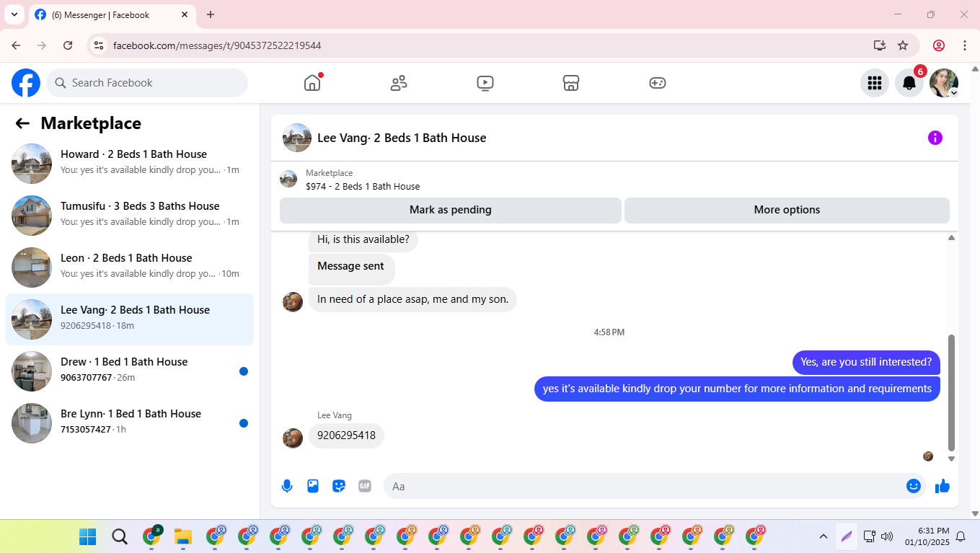Screen dimensions: 980x553
Task: Click the 'In need of a place asap' message
Action: [412, 299]
